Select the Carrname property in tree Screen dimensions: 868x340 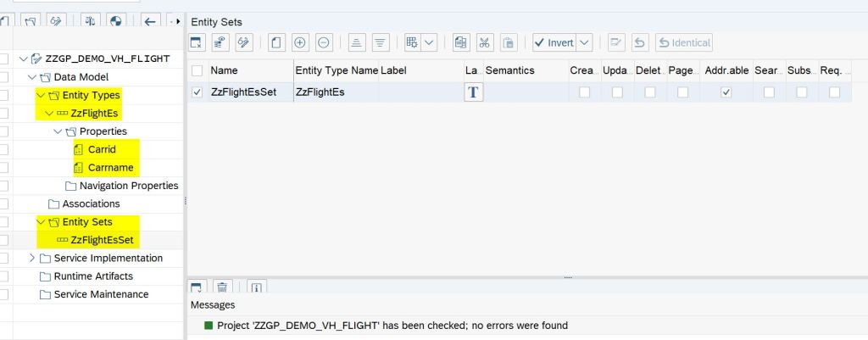click(110, 168)
